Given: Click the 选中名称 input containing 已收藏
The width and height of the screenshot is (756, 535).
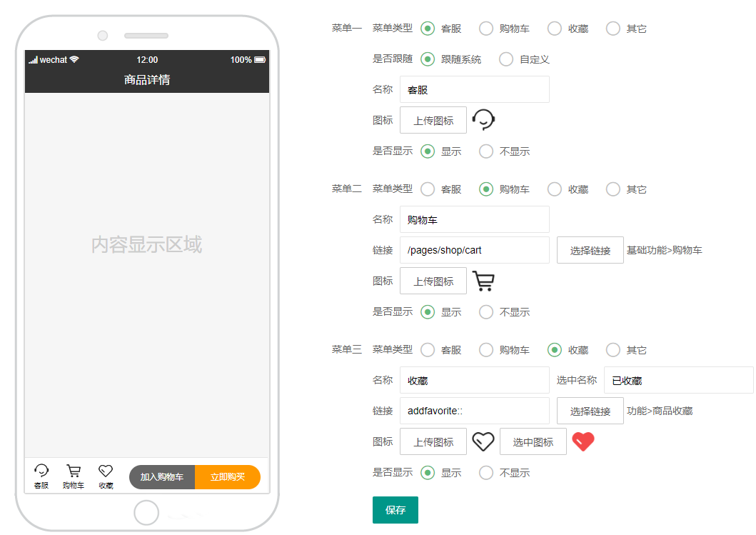Looking at the screenshot, I should [x=678, y=381].
